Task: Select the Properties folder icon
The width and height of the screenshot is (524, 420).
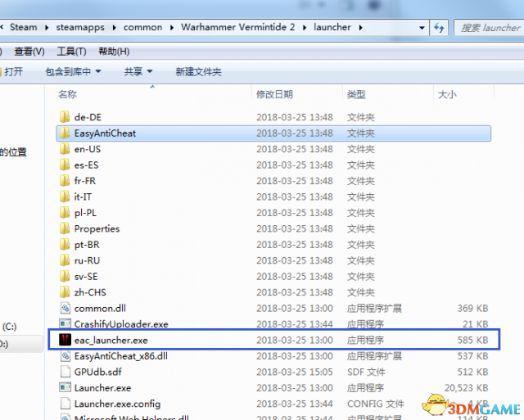Action: click(x=65, y=228)
